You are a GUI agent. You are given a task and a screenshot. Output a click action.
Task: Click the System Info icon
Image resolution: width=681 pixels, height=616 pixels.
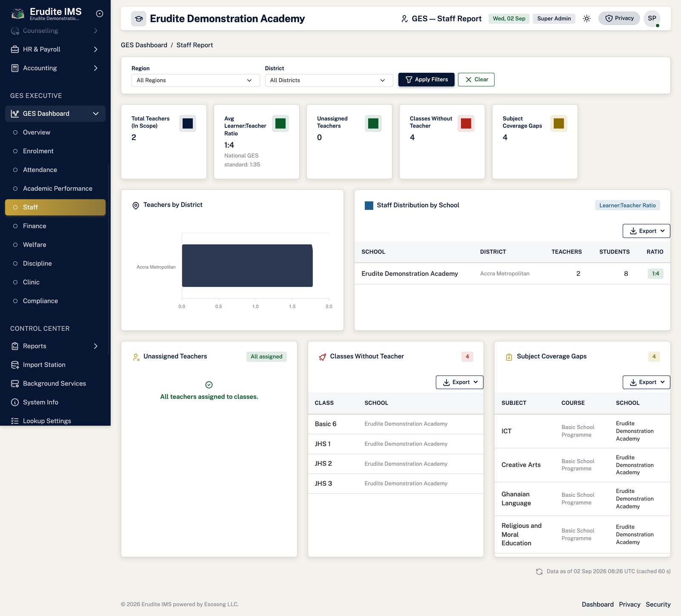[x=15, y=402]
